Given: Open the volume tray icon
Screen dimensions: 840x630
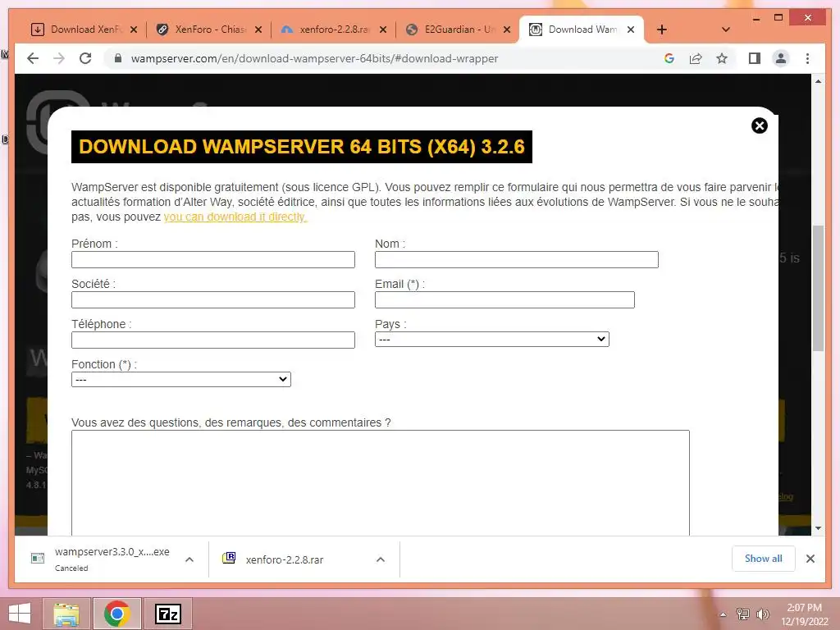Looking at the screenshot, I should pyautogui.click(x=762, y=614).
